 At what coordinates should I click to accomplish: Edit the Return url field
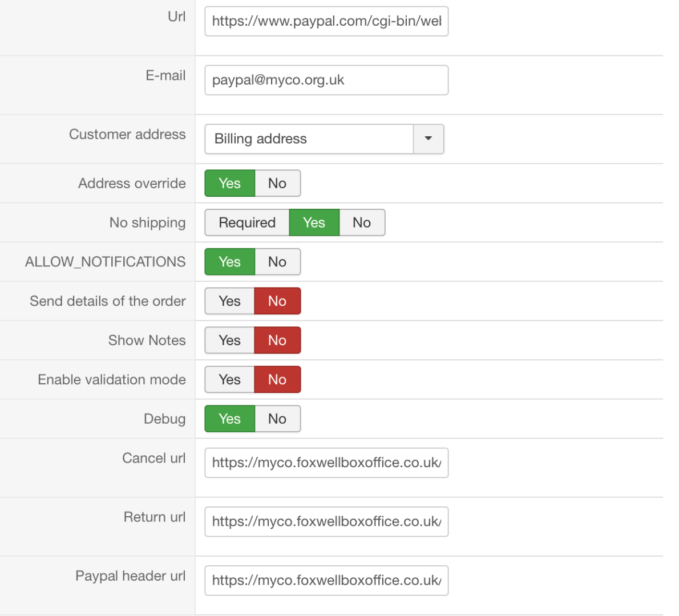(x=326, y=521)
